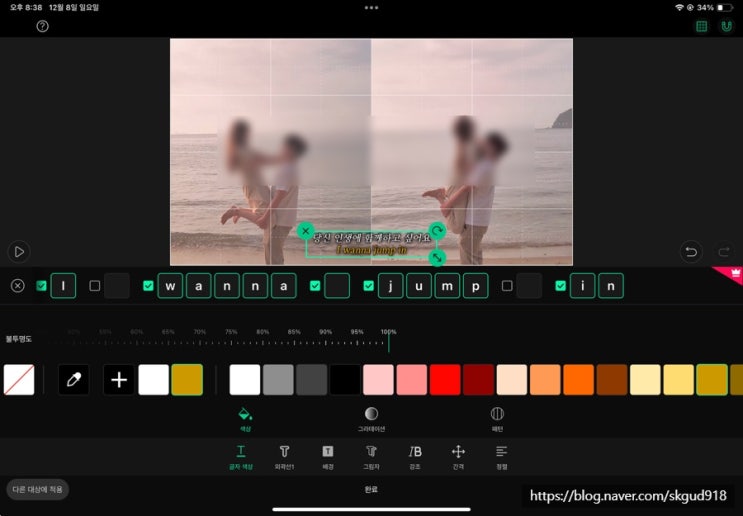Image resolution: width=743 pixels, height=516 pixels.
Task: Uncheck the checkbox for the word wanna
Action: (x=148, y=286)
